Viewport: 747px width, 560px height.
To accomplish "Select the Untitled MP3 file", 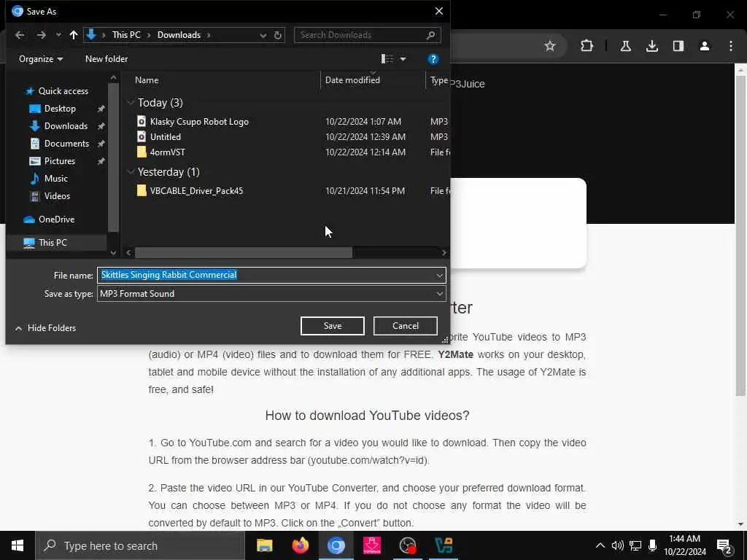I will point(166,136).
